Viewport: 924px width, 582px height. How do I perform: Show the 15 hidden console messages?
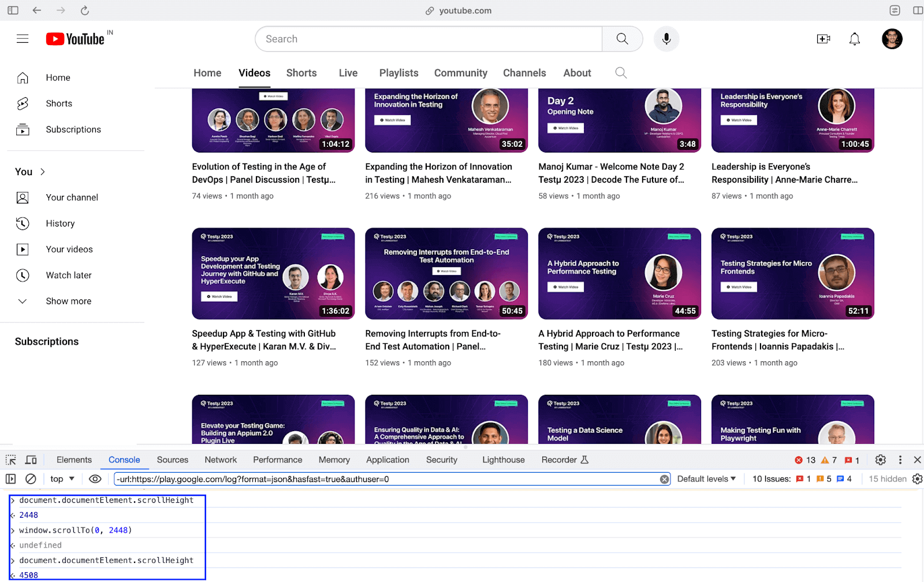(887, 479)
